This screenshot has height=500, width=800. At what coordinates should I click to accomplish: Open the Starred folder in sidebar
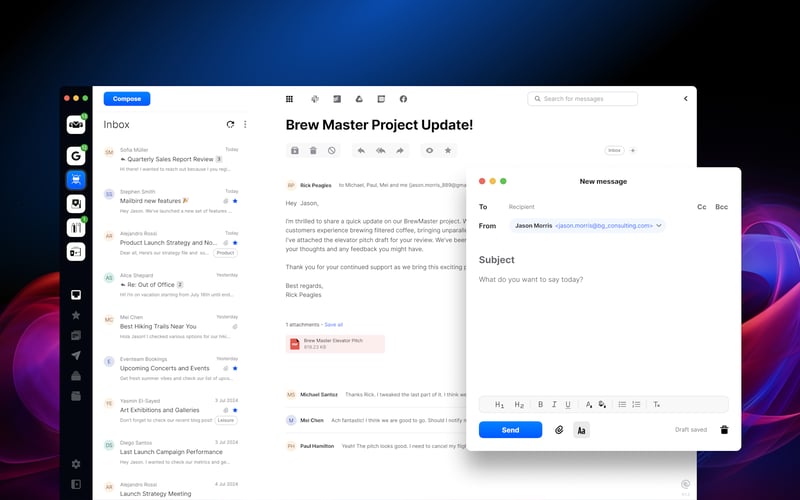coord(76,315)
